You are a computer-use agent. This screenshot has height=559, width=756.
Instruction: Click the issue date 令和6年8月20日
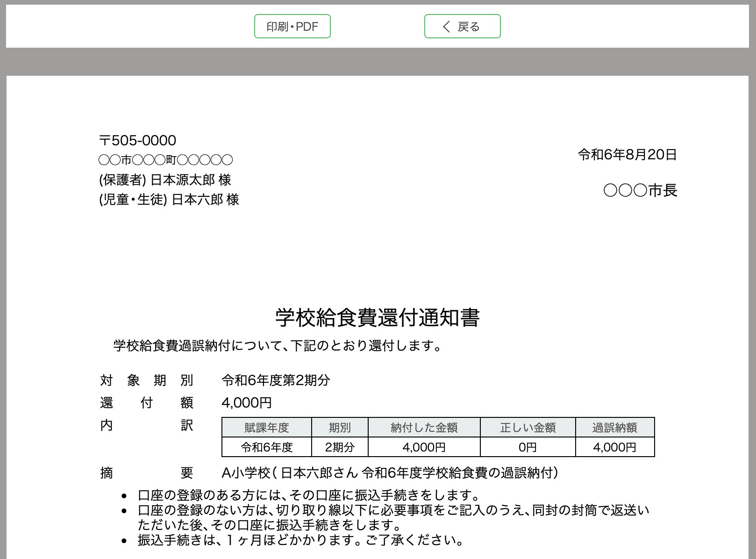627,155
